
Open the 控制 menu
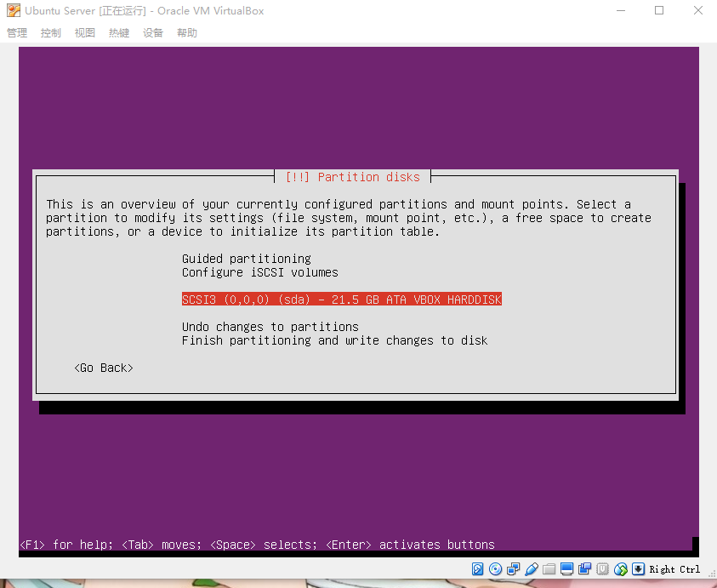tap(51, 33)
